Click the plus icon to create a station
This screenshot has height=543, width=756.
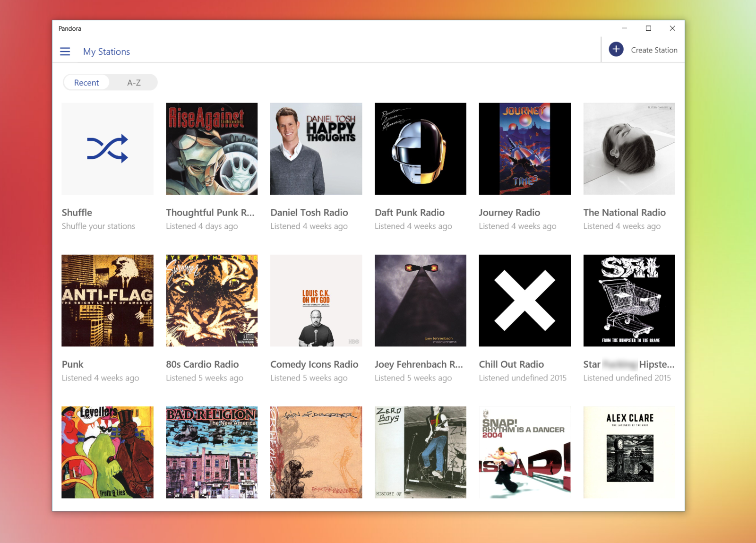(616, 49)
